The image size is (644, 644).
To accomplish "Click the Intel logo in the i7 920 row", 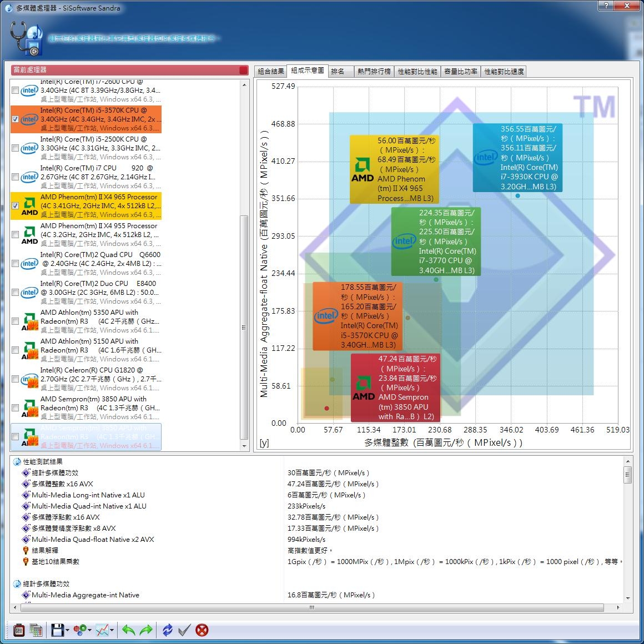I will 29,177.
